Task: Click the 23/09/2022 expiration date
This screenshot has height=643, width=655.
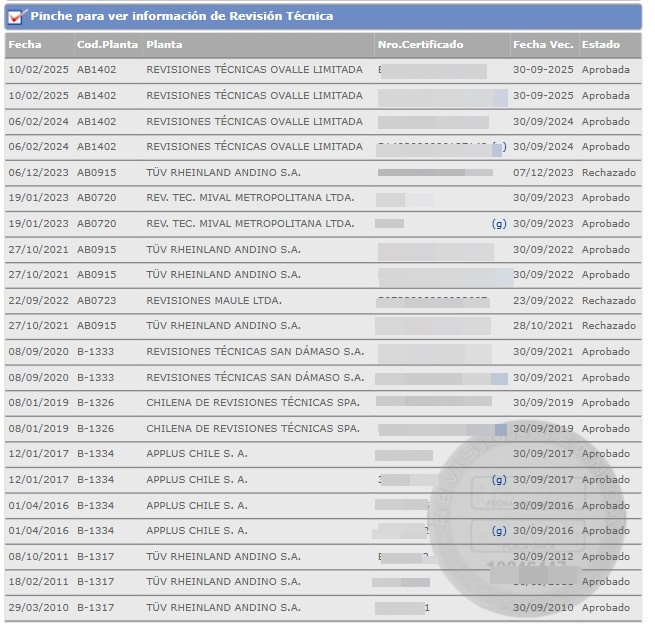Action: coord(543,300)
